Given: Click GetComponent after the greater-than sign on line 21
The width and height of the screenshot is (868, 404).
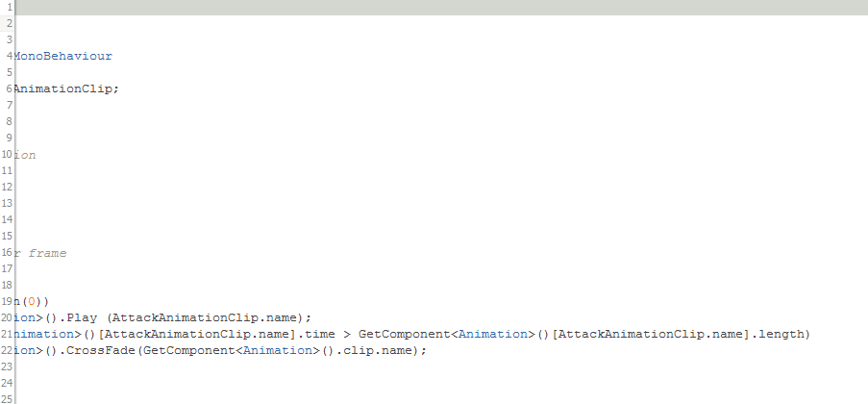Looking at the screenshot, I should click(x=406, y=334).
